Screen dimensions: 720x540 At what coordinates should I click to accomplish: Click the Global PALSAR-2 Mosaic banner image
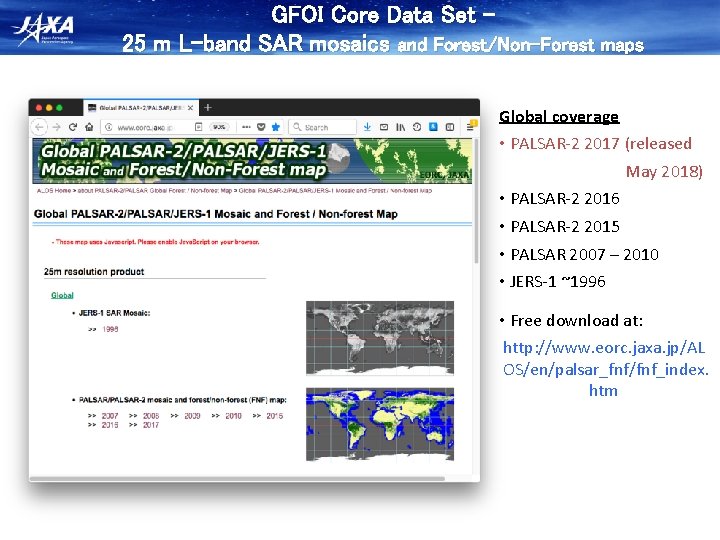(x=252, y=162)
